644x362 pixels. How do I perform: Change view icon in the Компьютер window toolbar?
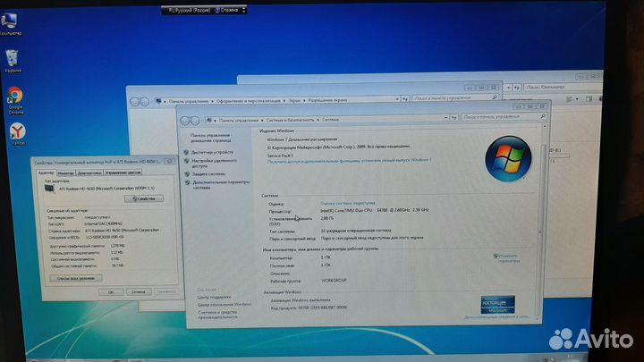click(569, 99)
